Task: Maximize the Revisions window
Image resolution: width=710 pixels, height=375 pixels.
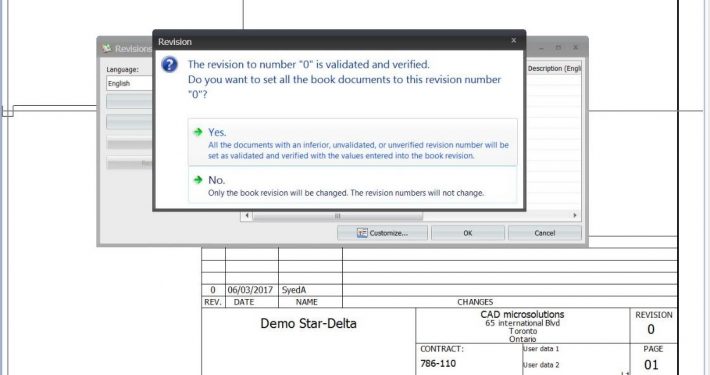Action: pyautogui.click(x=558, y=48)
